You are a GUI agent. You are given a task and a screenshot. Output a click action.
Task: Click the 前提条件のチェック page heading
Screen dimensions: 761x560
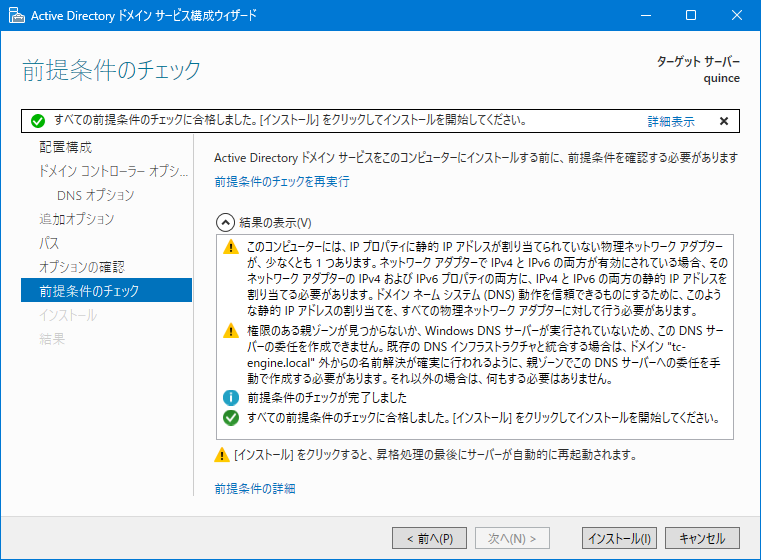coord(111,70)
